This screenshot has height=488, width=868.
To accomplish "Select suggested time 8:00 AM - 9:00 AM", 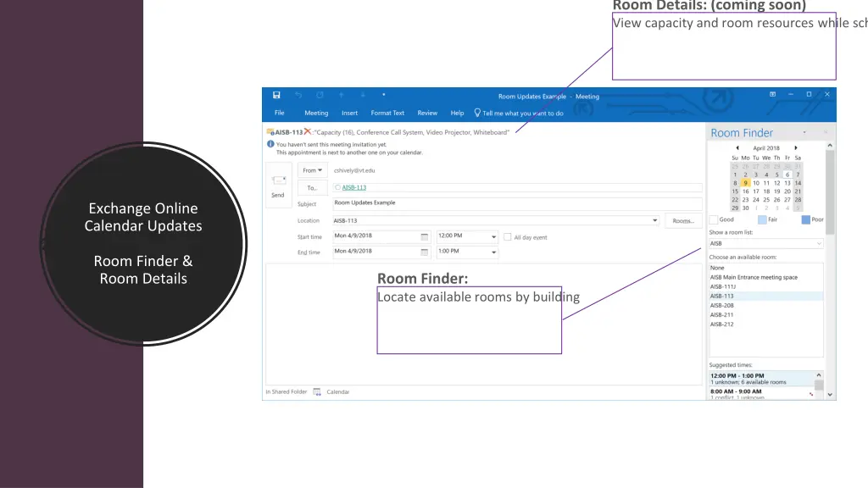I will (x=762, y=393).
